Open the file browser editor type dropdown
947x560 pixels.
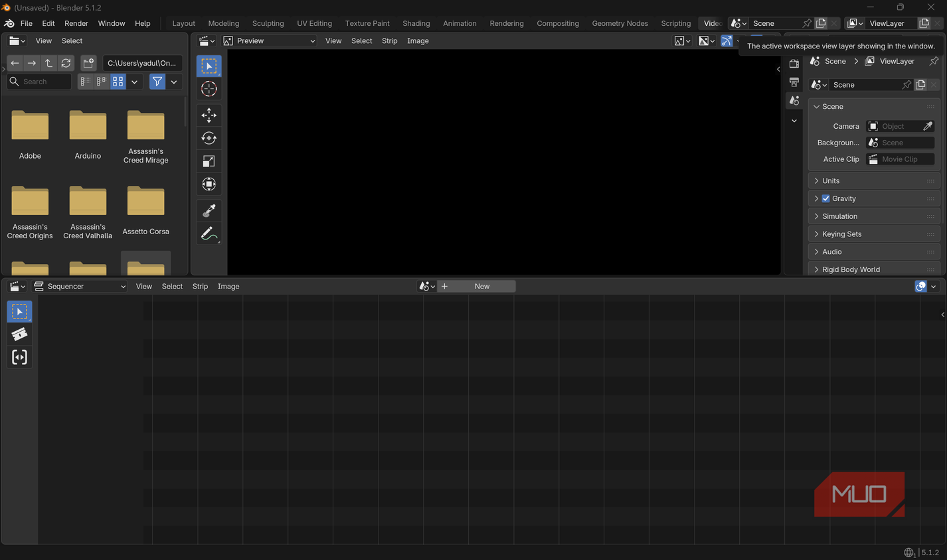tap(17, 41)
